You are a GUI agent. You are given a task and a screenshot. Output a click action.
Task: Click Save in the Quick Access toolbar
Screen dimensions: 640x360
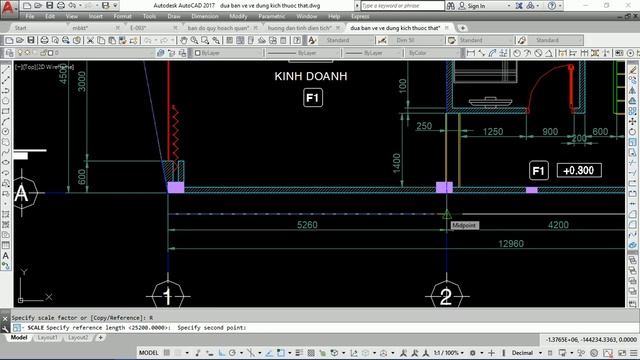point(49,6)
